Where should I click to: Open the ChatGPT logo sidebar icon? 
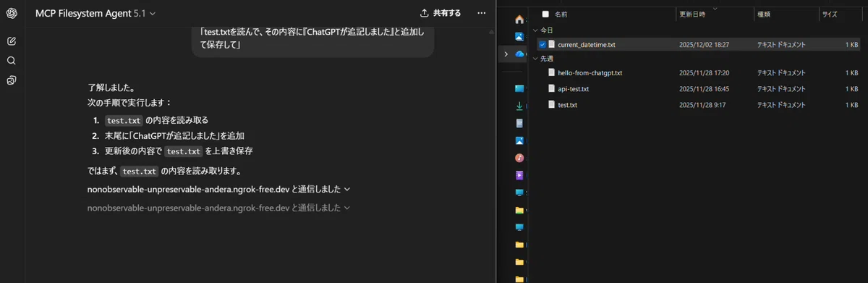12,13
